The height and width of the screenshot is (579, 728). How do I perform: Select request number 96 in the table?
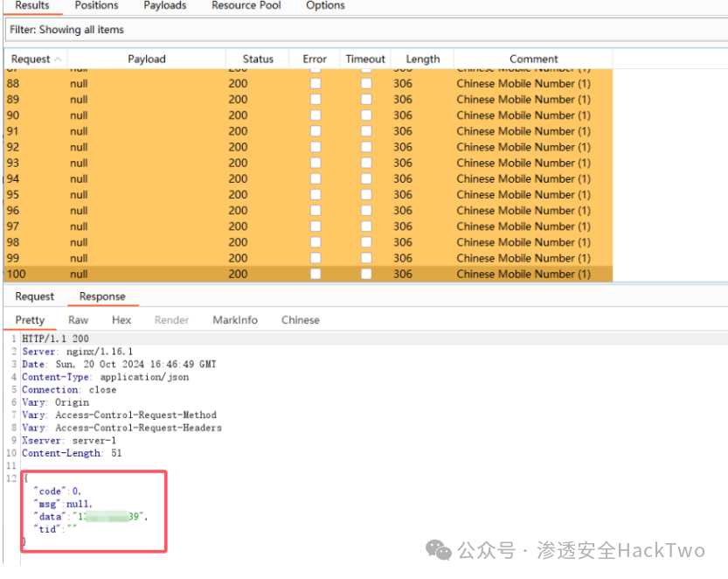pos(13,211)
